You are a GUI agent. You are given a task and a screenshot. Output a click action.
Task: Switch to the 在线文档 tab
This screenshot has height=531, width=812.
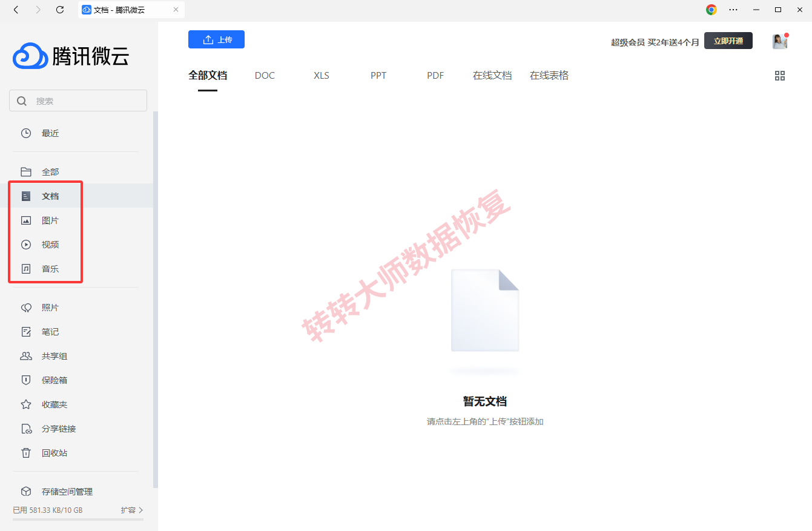click(x=492, y=76)
